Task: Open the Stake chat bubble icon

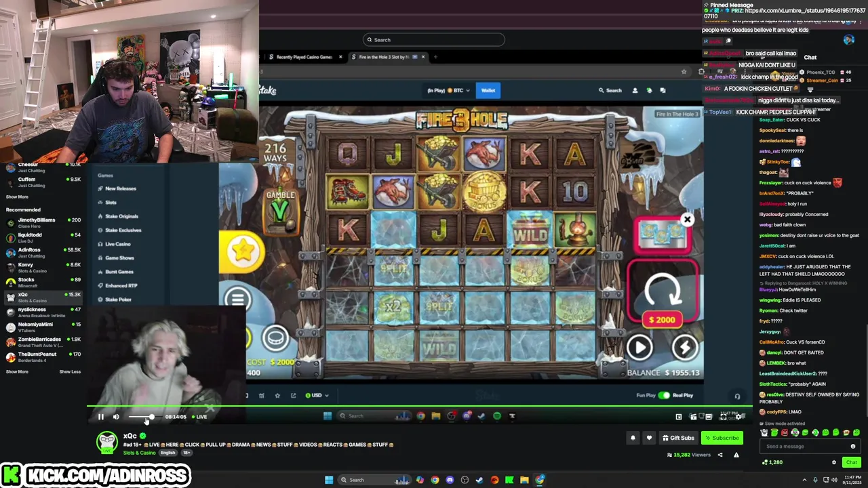Action: [663, 90]
